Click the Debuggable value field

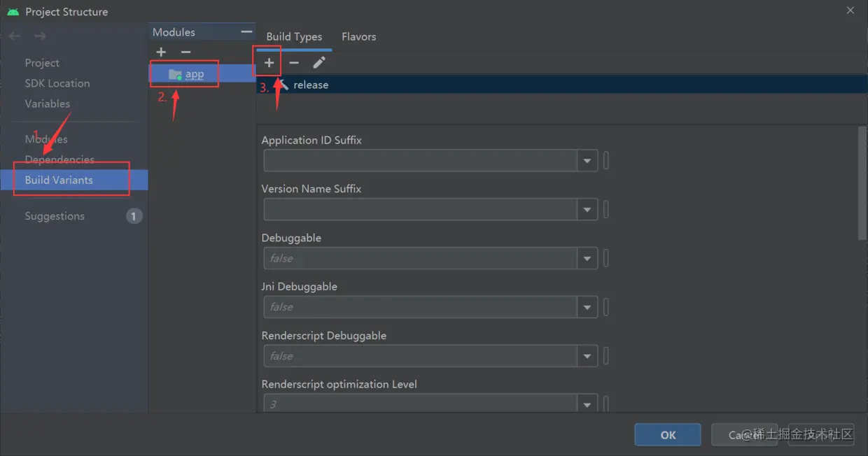click(x=421, y=258)
